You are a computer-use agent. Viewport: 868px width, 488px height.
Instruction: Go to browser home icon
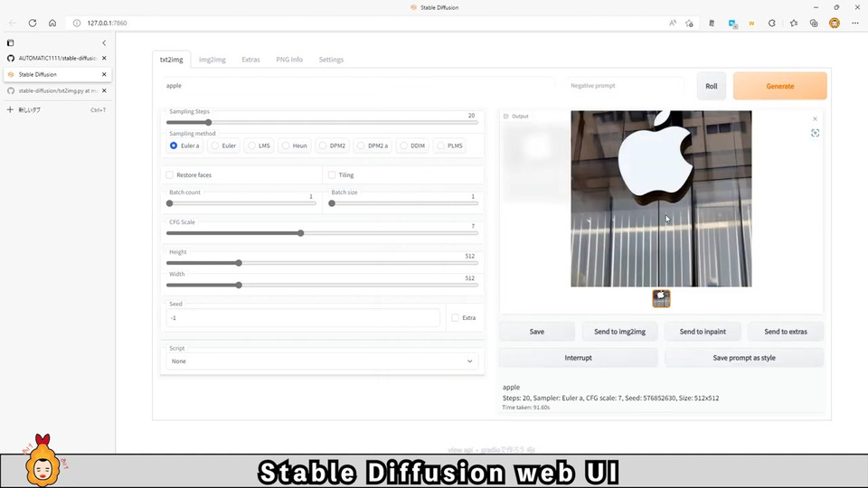(x=52, y=23)
